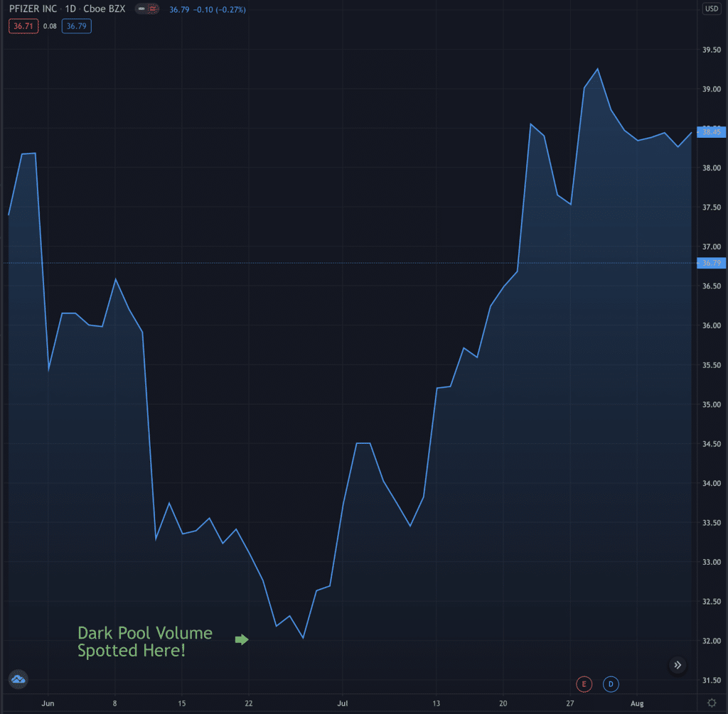The height and width of the screenshot is (714, 728).
Task: Click the '27' date on time axis
Action: 569,703
